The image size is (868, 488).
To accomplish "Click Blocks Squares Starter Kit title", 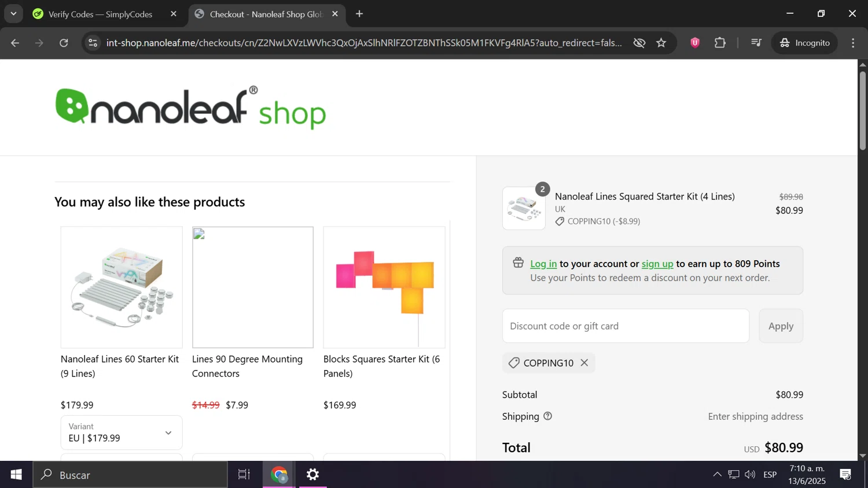I will tap(381, 366).
